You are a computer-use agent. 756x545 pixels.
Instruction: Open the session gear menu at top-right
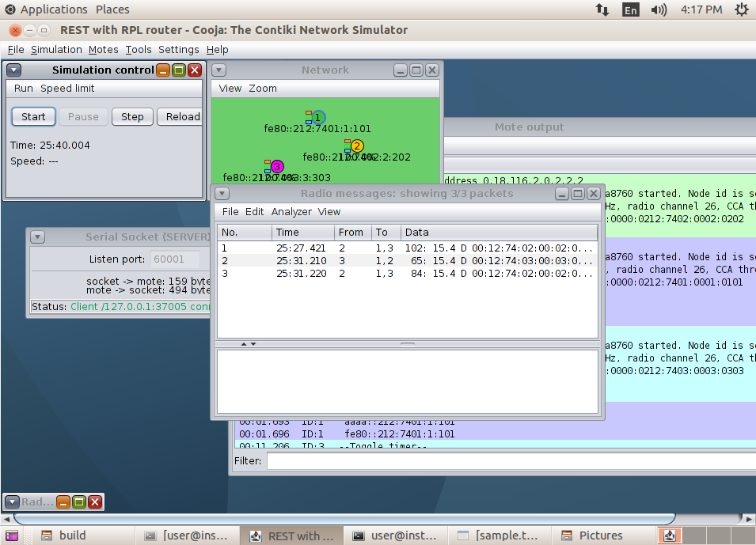(739, 9)
